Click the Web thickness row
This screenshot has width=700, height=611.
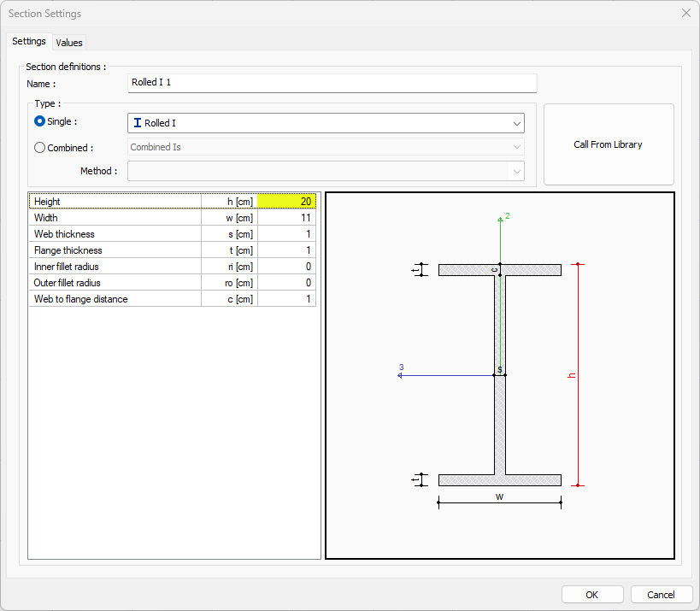115,234
